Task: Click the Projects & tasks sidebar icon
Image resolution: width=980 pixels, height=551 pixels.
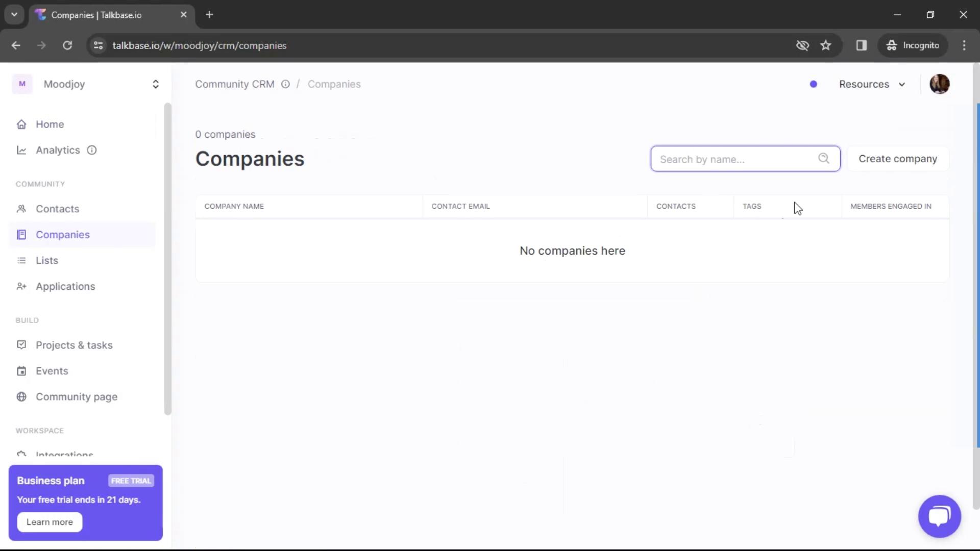Action: [x=21, y=345]
